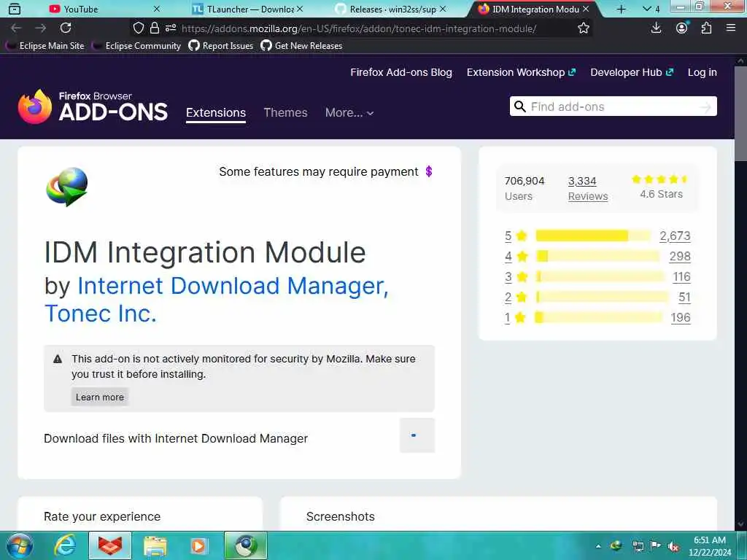This screenshot has width=747, height=560.
Task: Switch to the Releases win32ss tab
Action: point(390,9)
